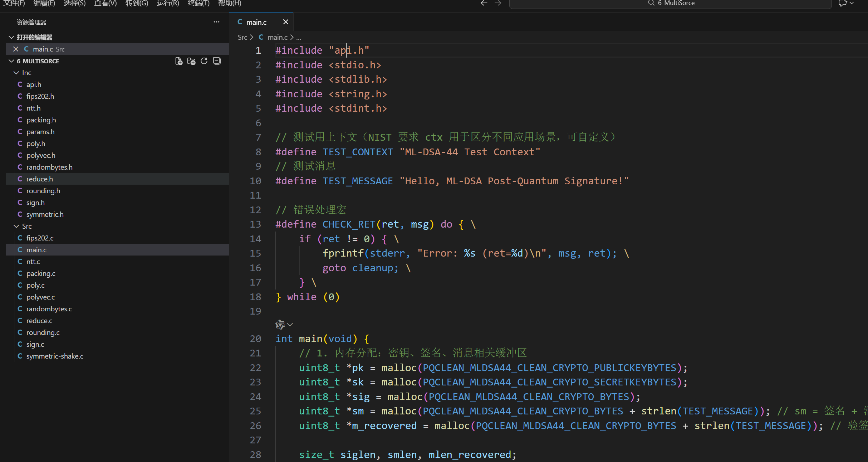
Task: Open fips202.h in the Inc folder
Action: (x=40, y=96)
